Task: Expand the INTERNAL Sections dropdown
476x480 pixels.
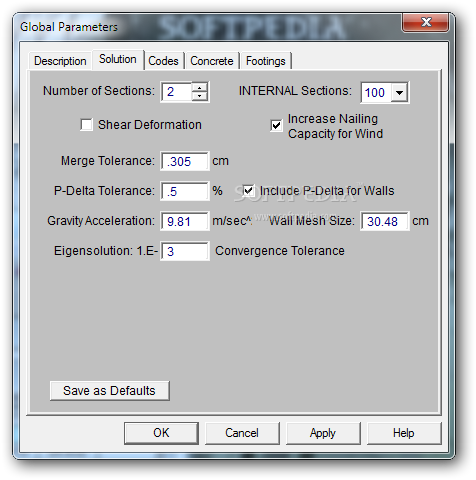Action: point(399,92)
